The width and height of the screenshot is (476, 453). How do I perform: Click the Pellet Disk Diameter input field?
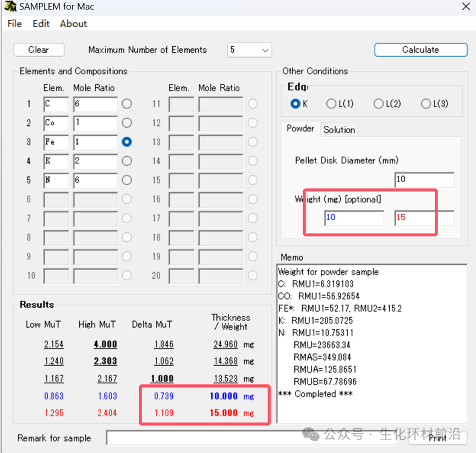tap(424, 180)
